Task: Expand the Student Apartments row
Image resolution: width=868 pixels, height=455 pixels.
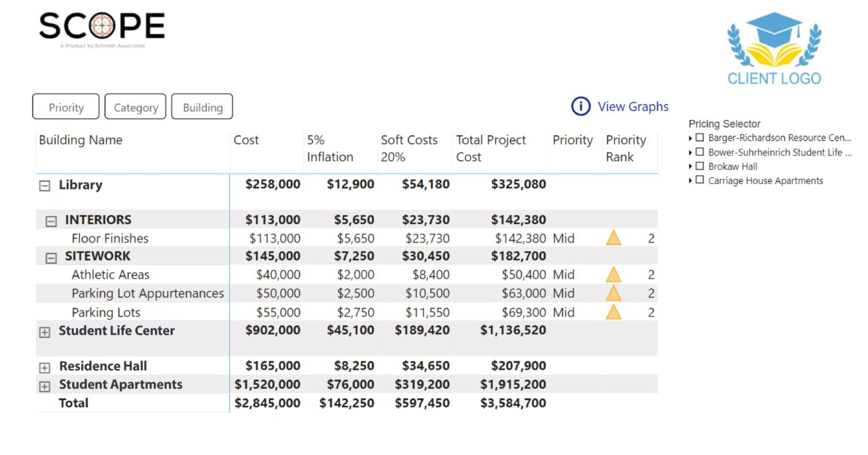Action: 44,386
